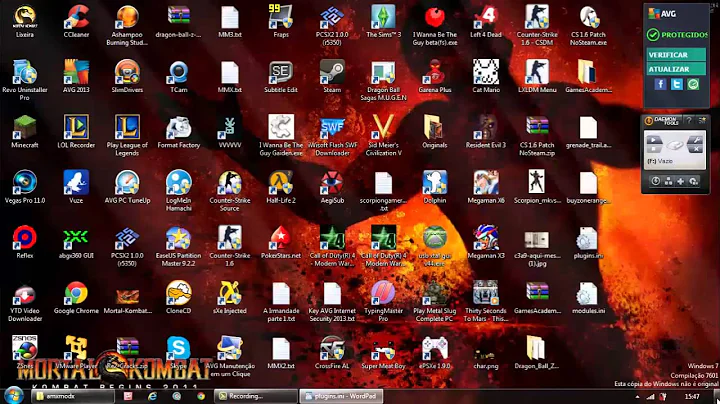
Task: Switch to plugins.ini - WordPad taskbar window
Action: pos(341,396)
